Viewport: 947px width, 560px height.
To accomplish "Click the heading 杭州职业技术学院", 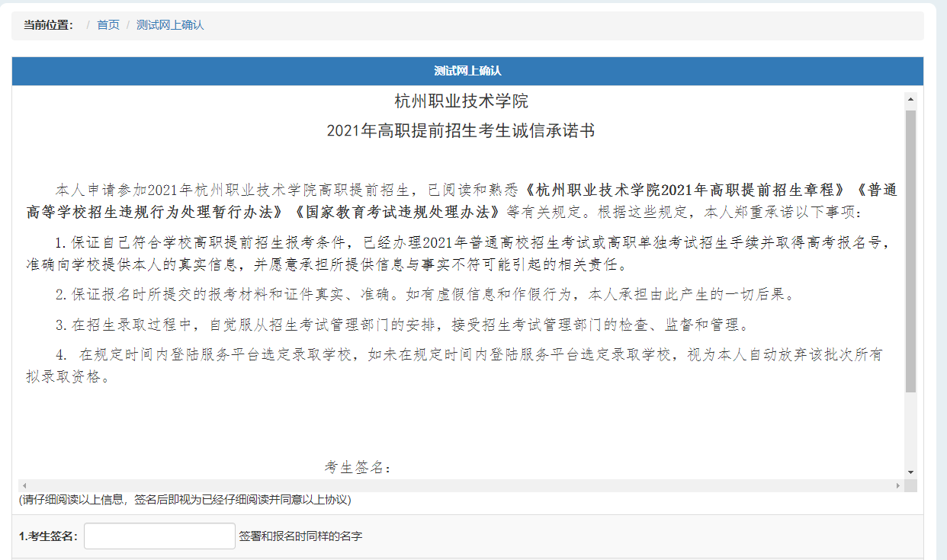I will click(461, 101).
